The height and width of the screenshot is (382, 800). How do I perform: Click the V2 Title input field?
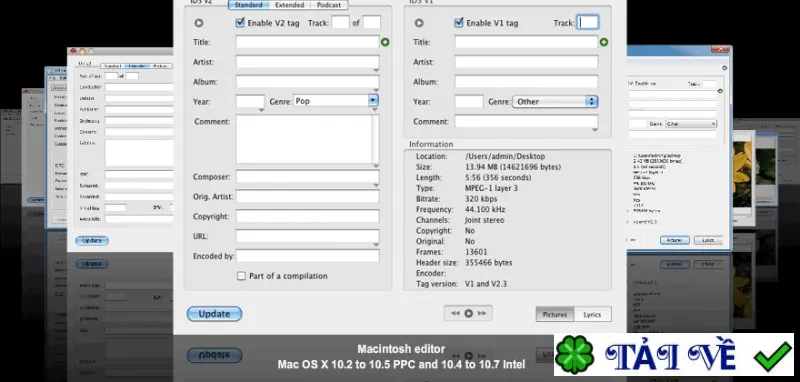point(307,42)
